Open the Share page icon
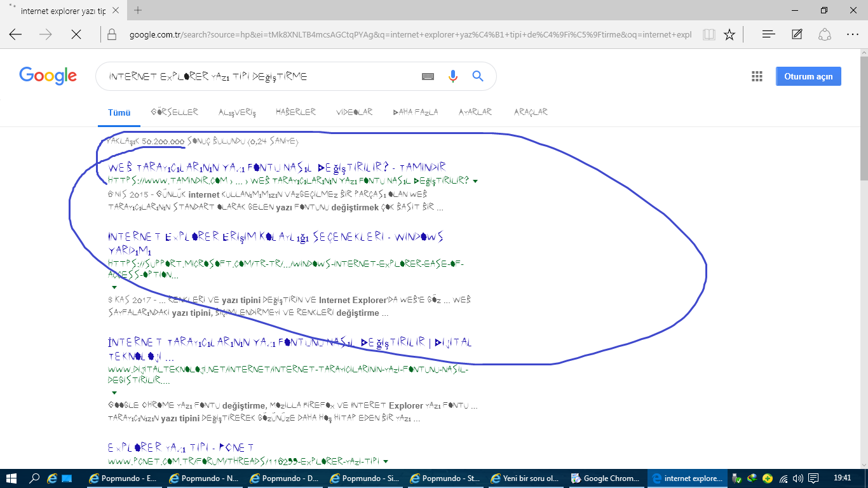 pyautogui.click(x=825, y=34)
